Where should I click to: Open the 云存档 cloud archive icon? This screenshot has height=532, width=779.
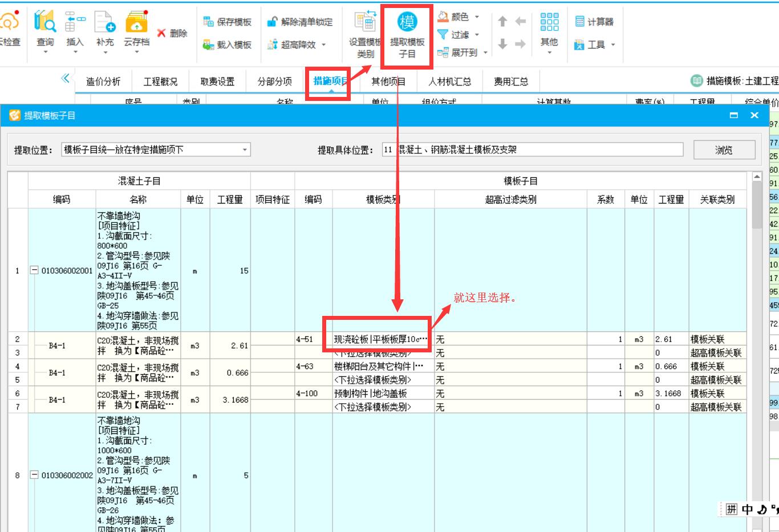coord(136,22)
